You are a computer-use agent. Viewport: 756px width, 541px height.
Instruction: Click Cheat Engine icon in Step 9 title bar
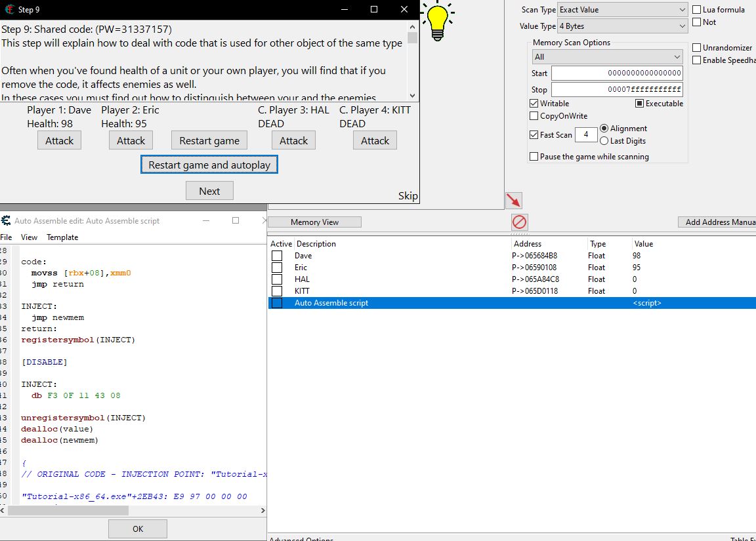[9, 10]
